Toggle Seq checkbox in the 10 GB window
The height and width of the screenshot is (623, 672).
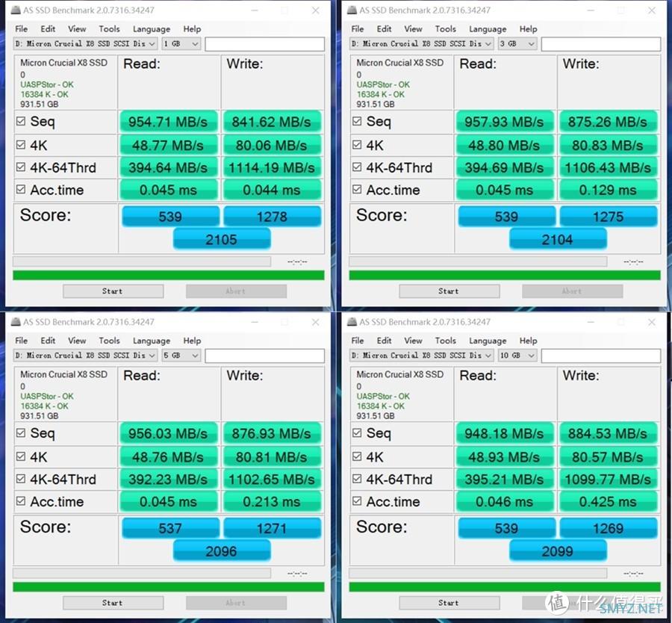click(357, 433)
